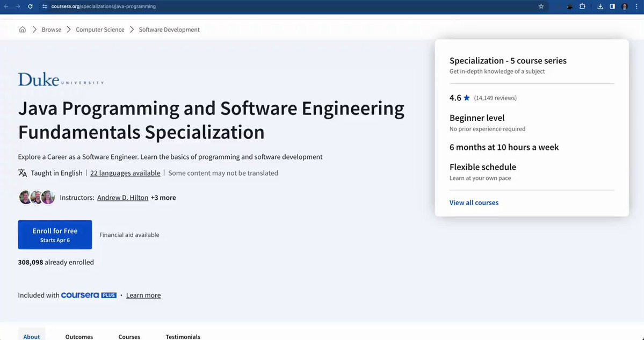Open the 22 languages available link
The image size is (644, 340).
(x=125, y=173)
